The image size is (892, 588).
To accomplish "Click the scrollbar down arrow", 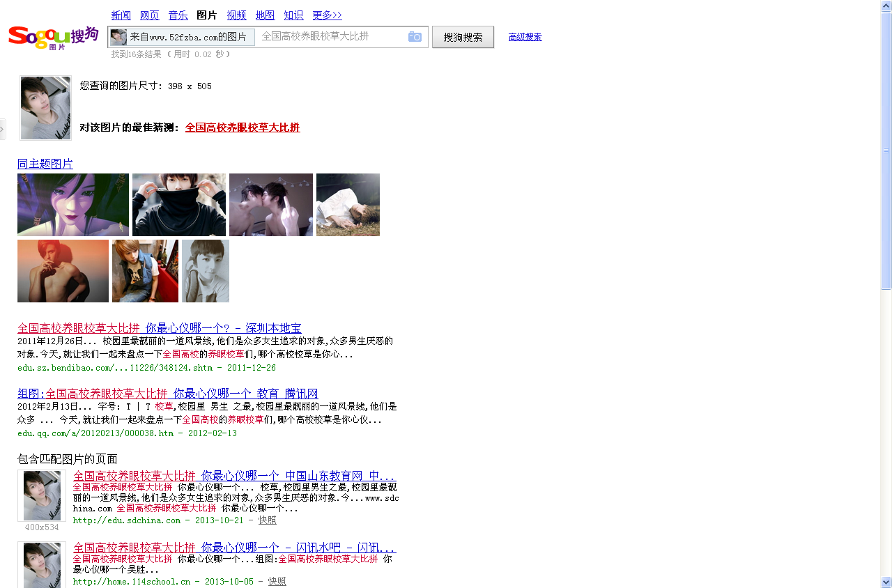I will pos(886,582).
